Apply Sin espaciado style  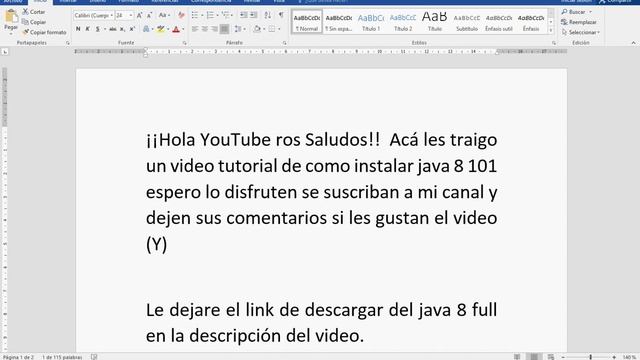point(339,22)
